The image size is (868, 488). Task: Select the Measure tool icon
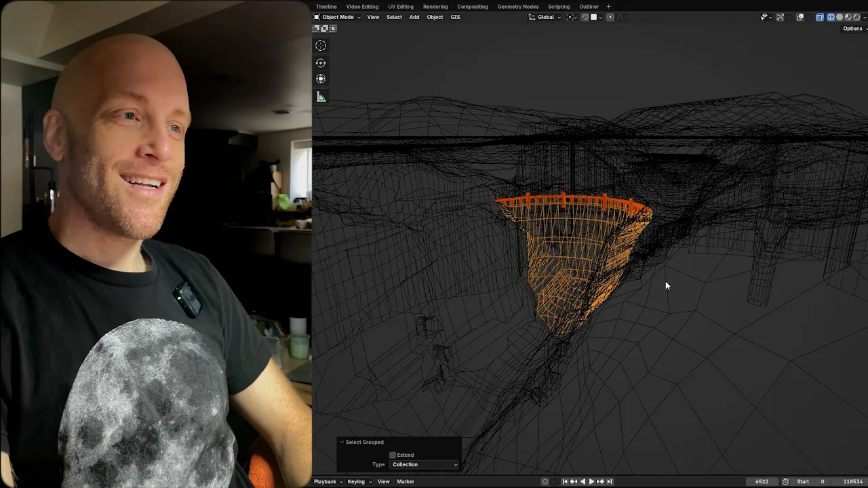pos(321,97)
